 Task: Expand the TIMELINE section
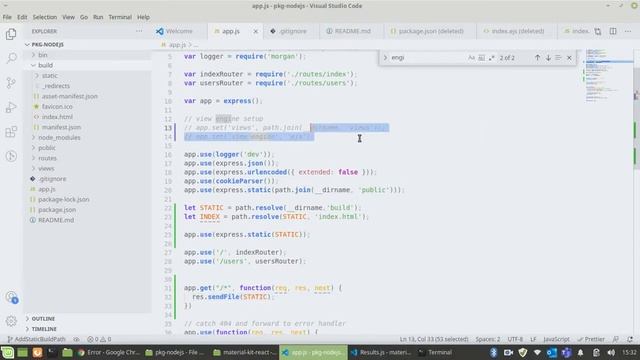pos(44,329)
